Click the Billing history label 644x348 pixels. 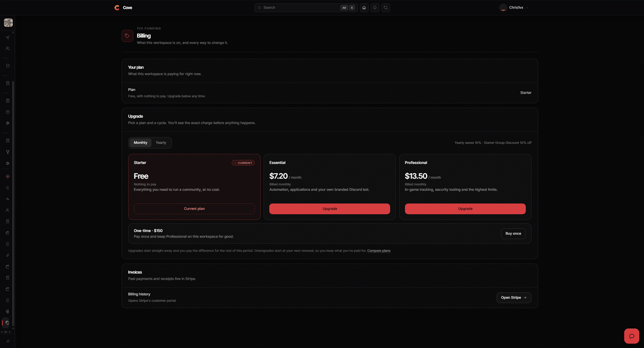point(139,294)
